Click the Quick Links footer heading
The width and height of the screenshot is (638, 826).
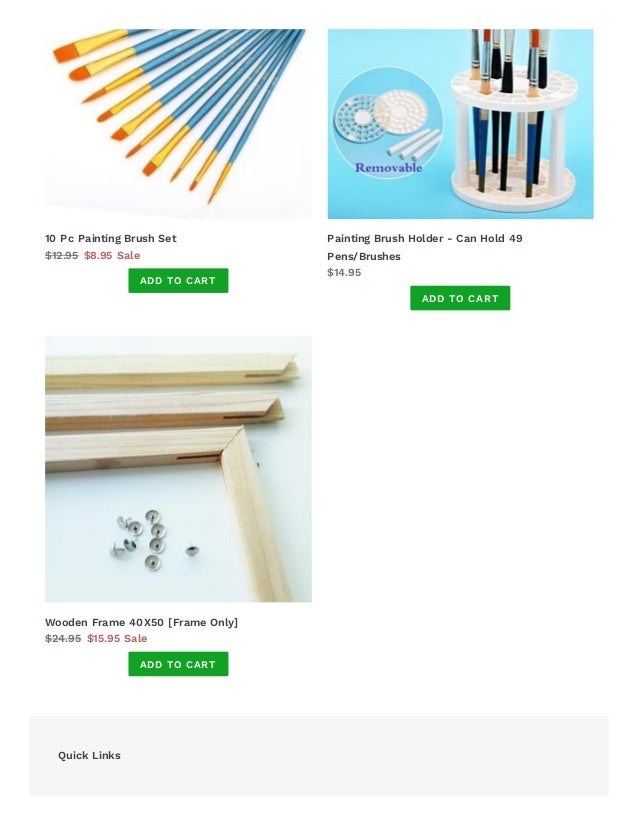(x=89, y=755)
